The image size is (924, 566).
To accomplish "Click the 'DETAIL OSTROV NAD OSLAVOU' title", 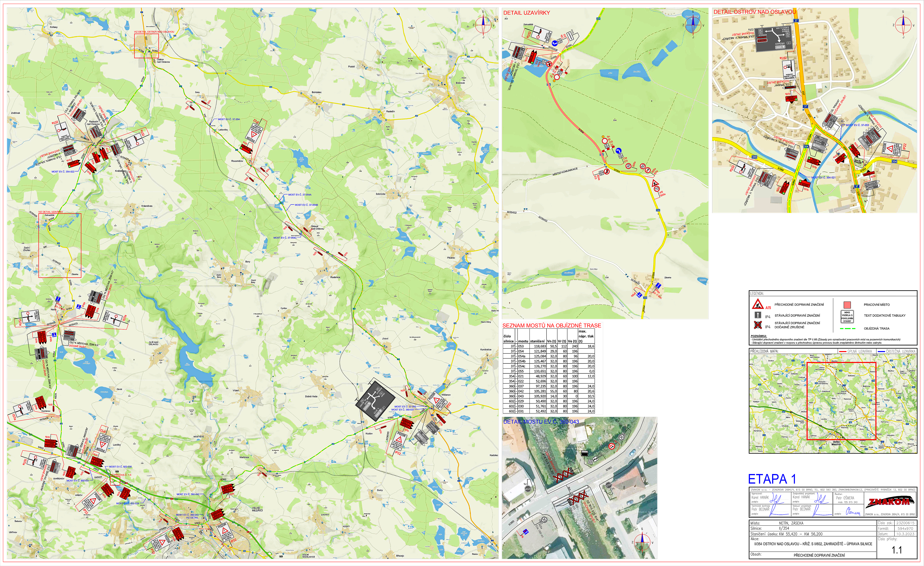I will (754, 12).
